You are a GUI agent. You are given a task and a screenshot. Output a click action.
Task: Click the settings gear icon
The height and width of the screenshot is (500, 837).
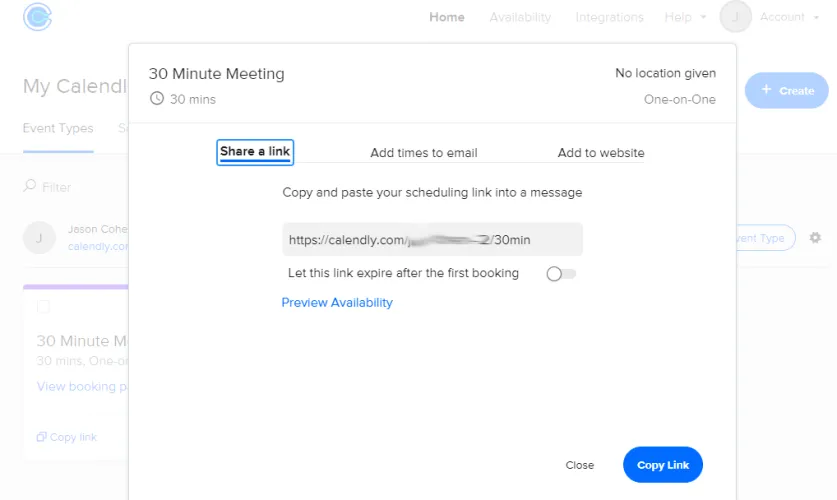tap(815, 238)
